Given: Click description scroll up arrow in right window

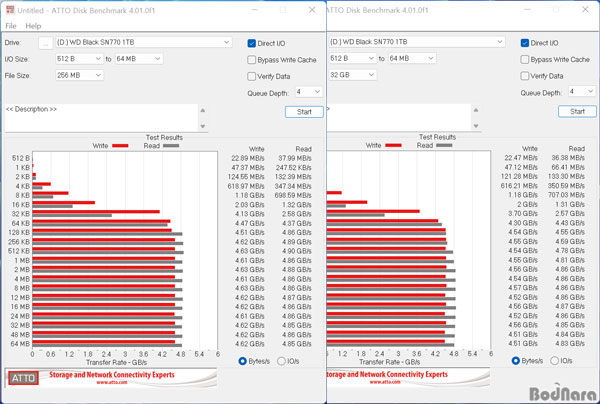Looking at the screenshot, I should [476, 110].
